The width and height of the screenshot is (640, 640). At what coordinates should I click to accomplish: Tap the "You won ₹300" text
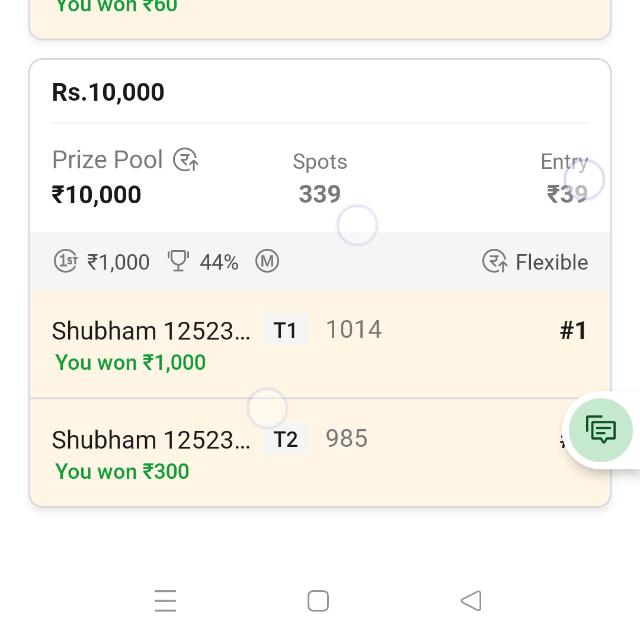(122, 471)
